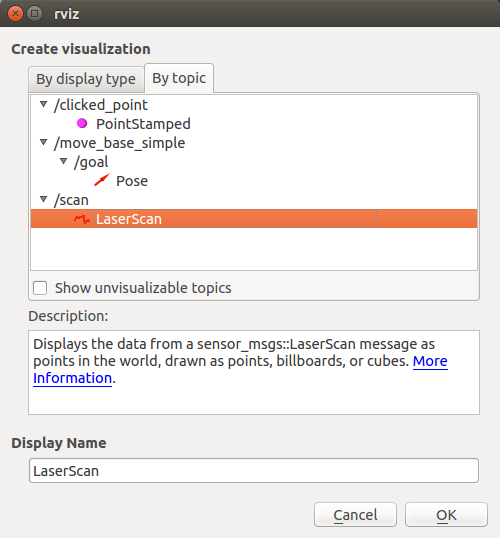The height and width of the screenshot is (538, 500).
Task: Select the LaserScan entry under /scan
Action: (254, 219)
